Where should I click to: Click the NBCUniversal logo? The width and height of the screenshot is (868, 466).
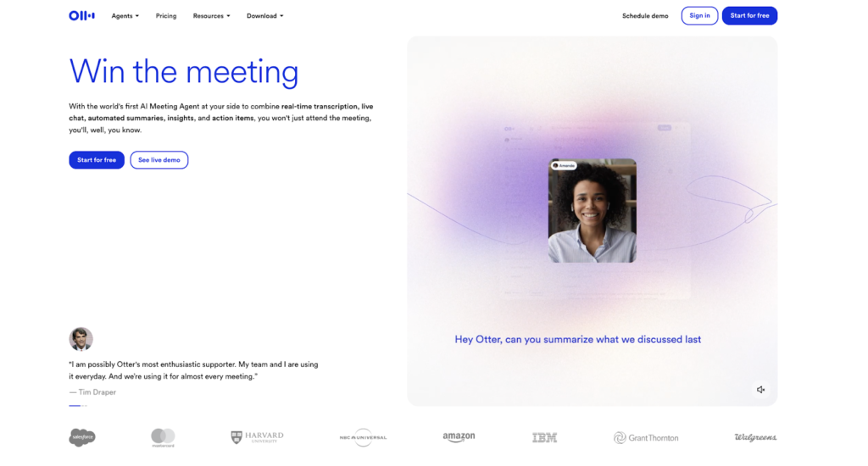click(363, 437)
